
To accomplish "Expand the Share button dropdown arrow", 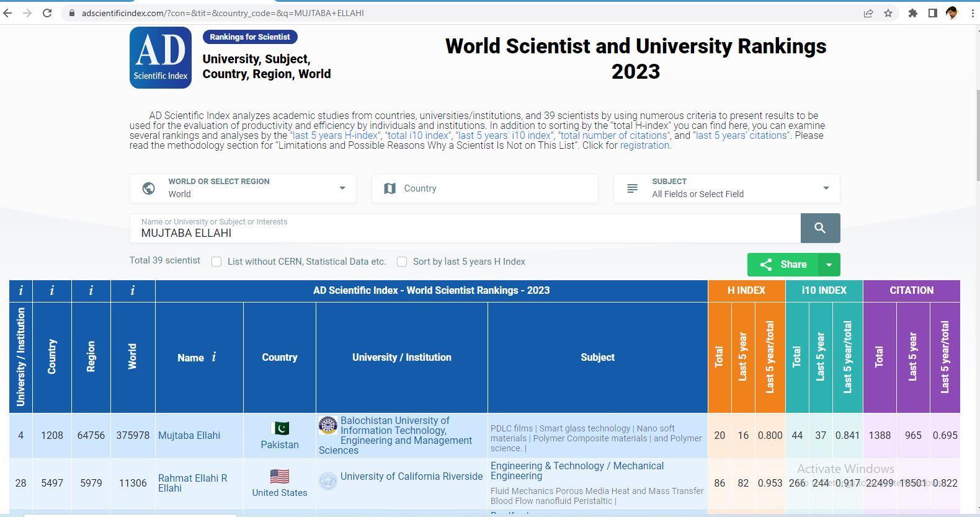I will pos(829,265).
